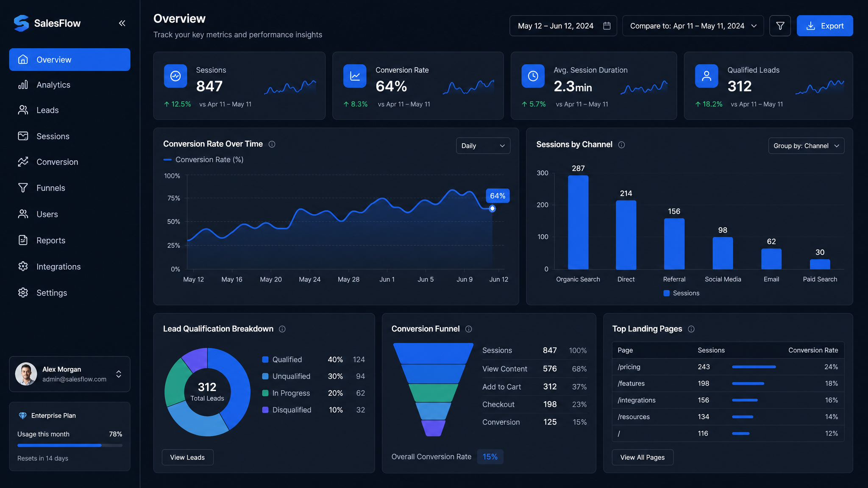Click the Paid Search bar
Viewport: 868px width, 488px height.
820,264
